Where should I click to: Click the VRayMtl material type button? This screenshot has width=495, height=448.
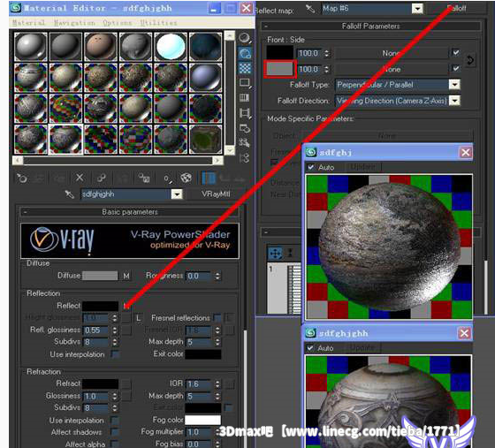(x=216, y=194)
